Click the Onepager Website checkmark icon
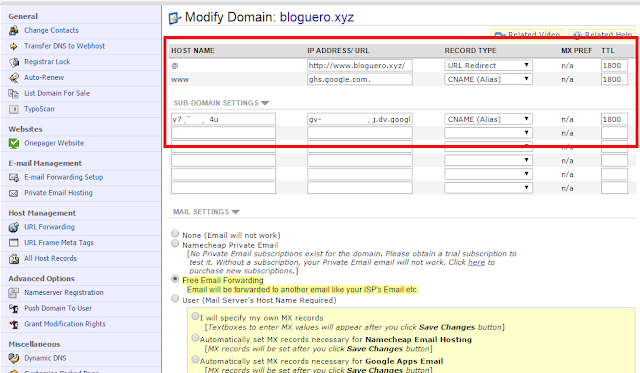The image size is (640, 373). 14,143
